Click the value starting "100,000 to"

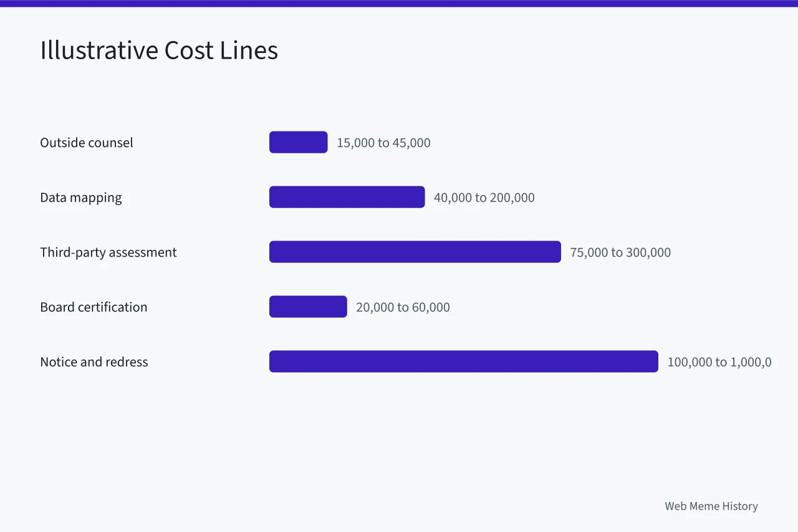pyautogui.click(x=719, y=362)
